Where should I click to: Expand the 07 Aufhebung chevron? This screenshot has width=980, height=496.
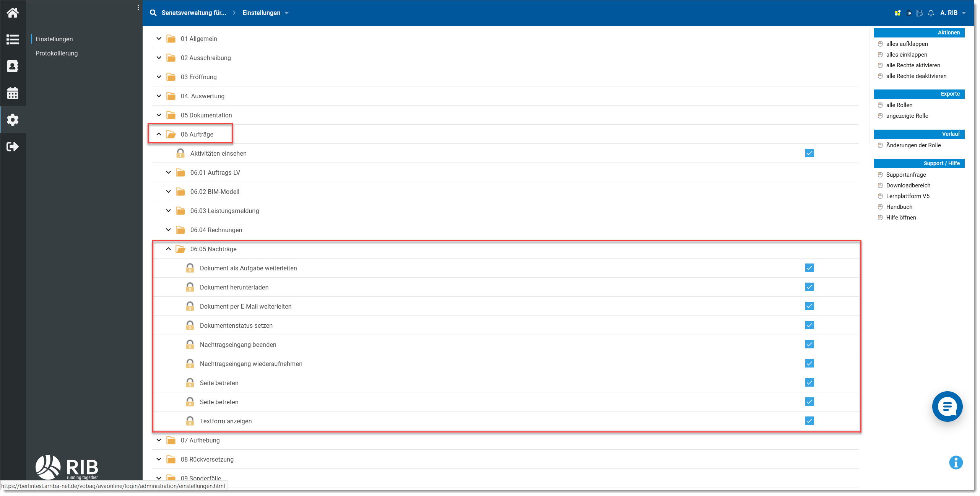pos(159,440)
